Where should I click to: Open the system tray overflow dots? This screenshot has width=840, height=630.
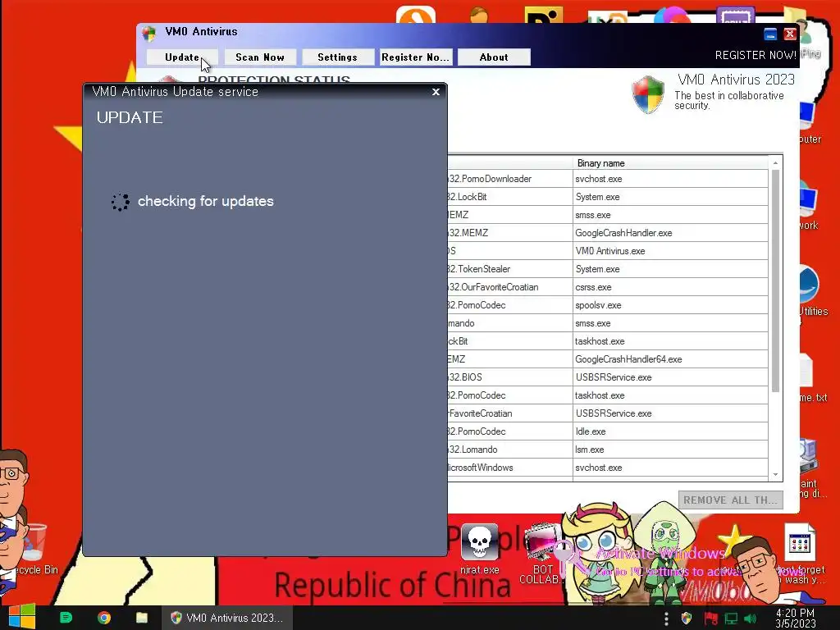666,619
